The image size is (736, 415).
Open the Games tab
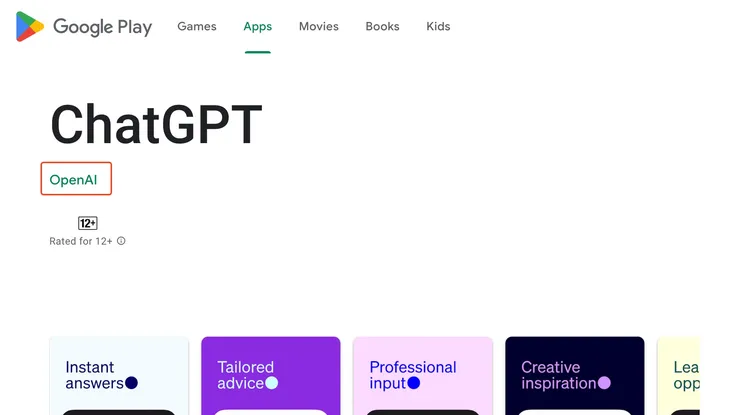tap(197, 26)
